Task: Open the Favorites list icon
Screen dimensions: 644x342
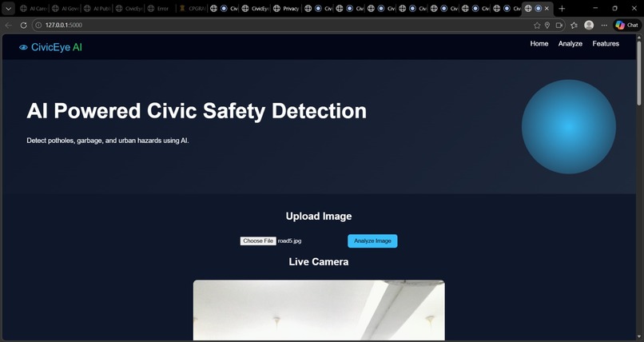Action: 574,25
